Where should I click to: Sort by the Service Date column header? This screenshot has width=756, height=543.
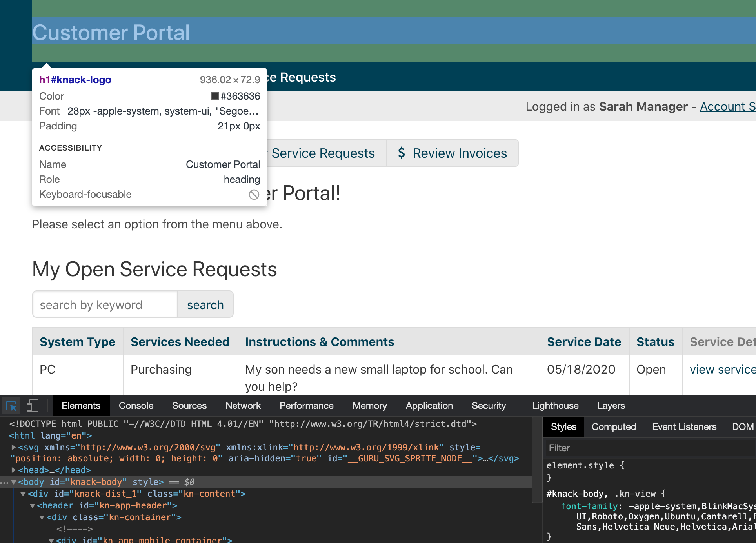(x=583, y=342)
